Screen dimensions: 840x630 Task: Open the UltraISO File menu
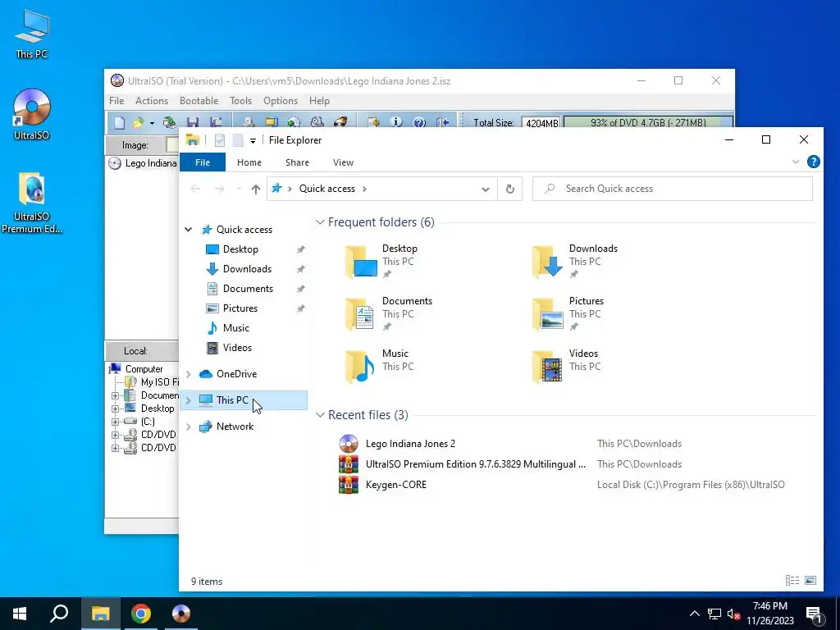point(116,101)
